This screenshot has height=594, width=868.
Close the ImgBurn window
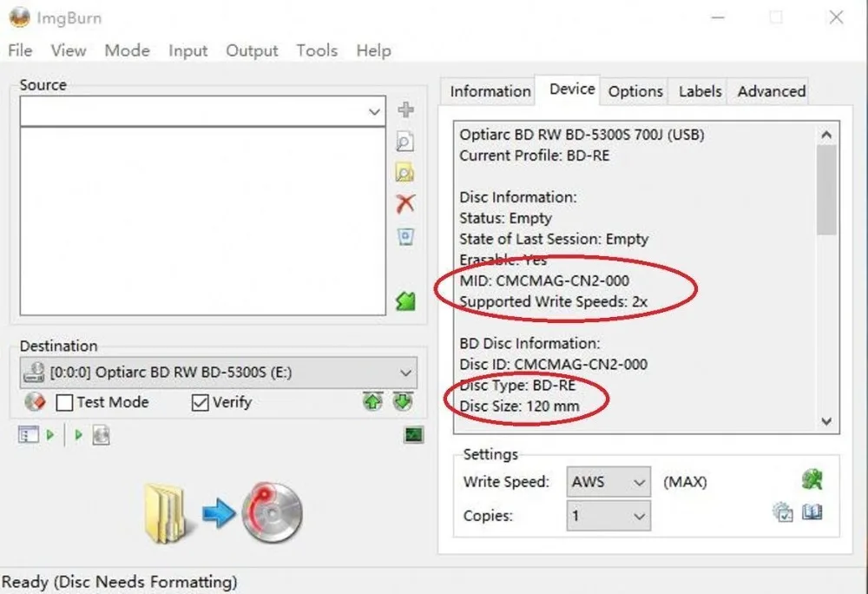tap(836, 17)
